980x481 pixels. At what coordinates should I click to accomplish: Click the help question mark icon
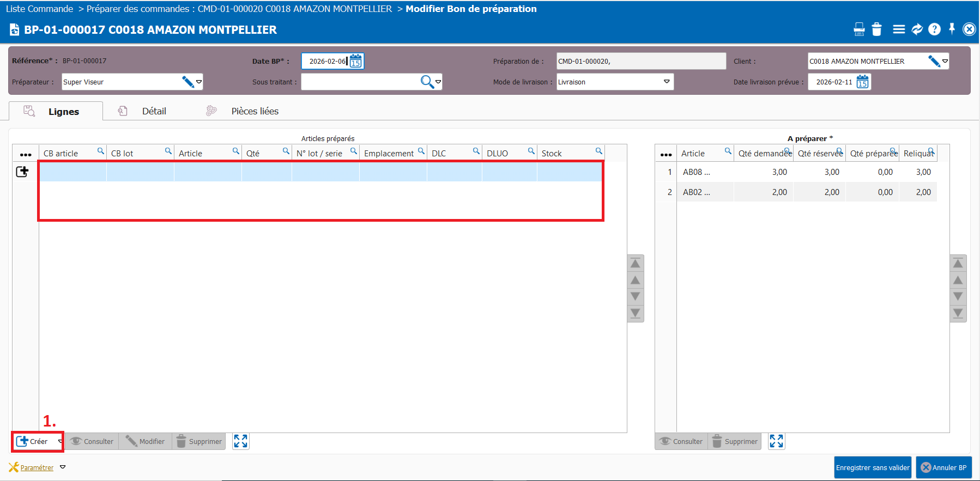coord(934,29)
